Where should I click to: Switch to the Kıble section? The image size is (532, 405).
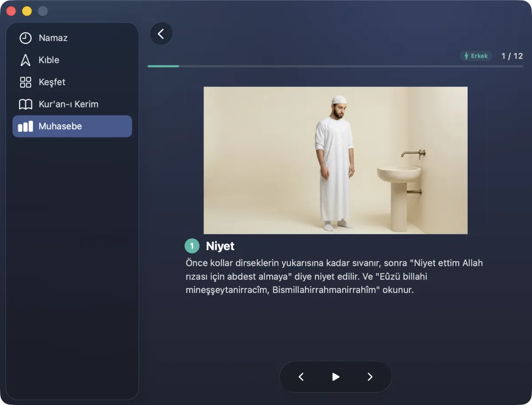click(x=72, y=60)
